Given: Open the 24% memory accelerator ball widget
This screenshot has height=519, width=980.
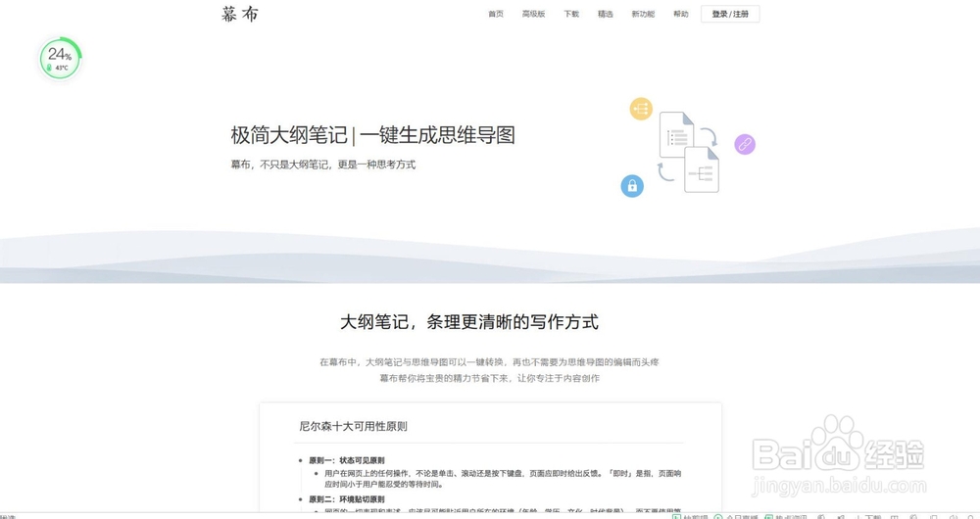Looking at the screenshot, I should (x=61, y=60).
